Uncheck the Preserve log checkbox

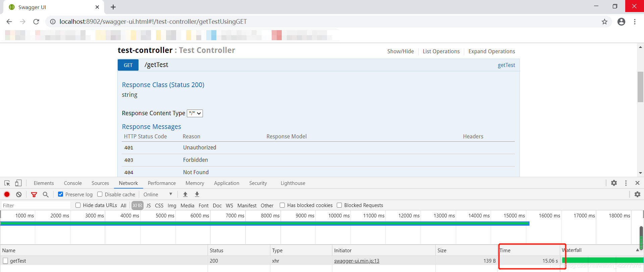60,194
